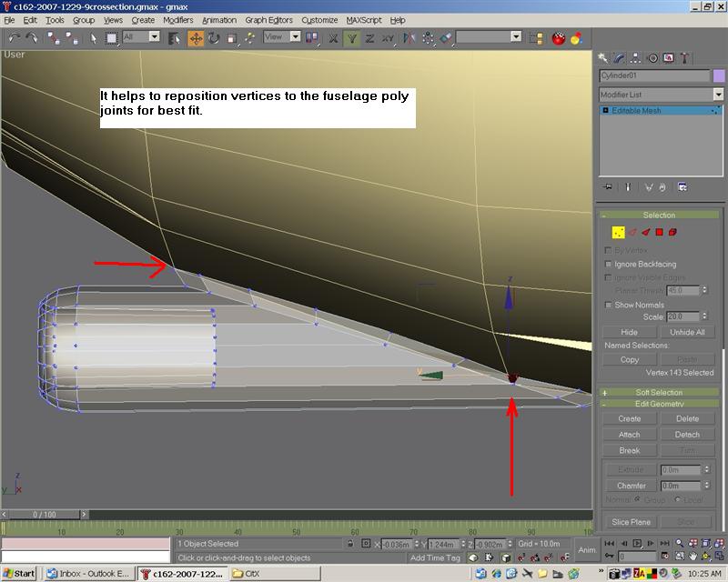Viewport: 728px width, 582px height.
Task: Click the Array tool icon
Action: (x=428, y=38)
